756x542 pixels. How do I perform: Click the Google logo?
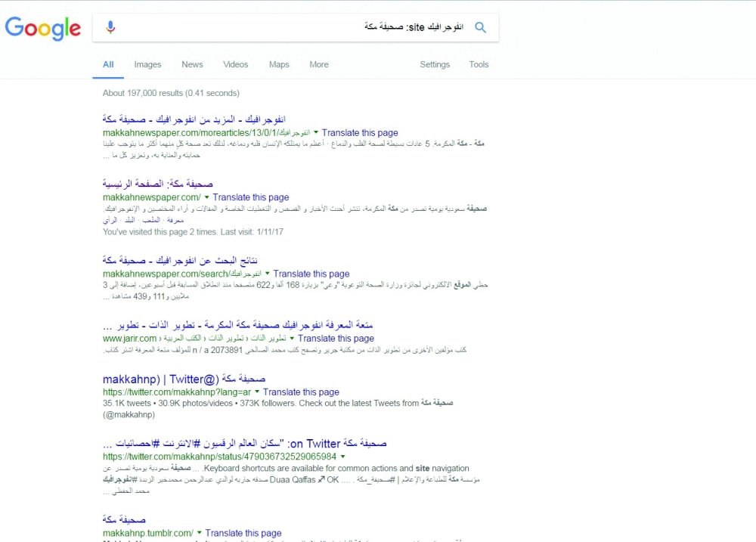[x=43, y=28]
